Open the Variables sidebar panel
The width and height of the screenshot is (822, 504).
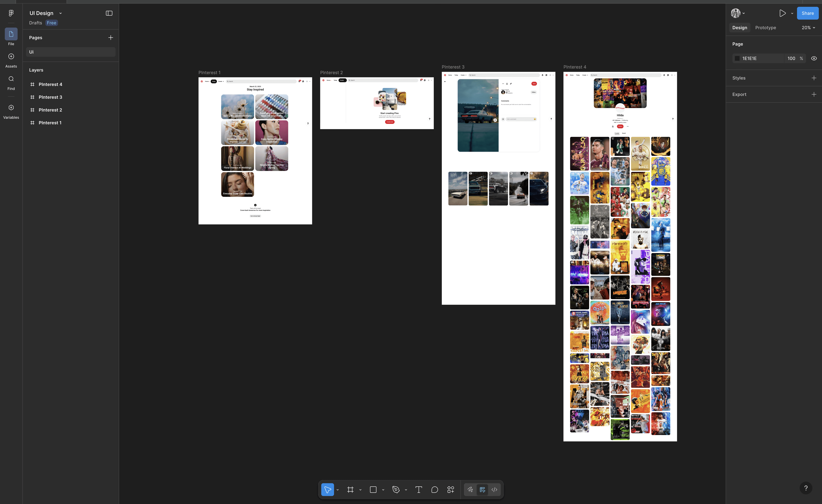coord(11,111)
